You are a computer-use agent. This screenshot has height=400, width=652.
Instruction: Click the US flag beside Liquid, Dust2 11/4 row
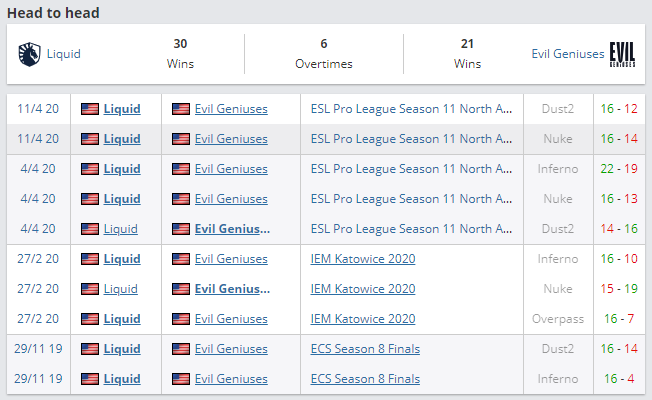click(90, 109)
